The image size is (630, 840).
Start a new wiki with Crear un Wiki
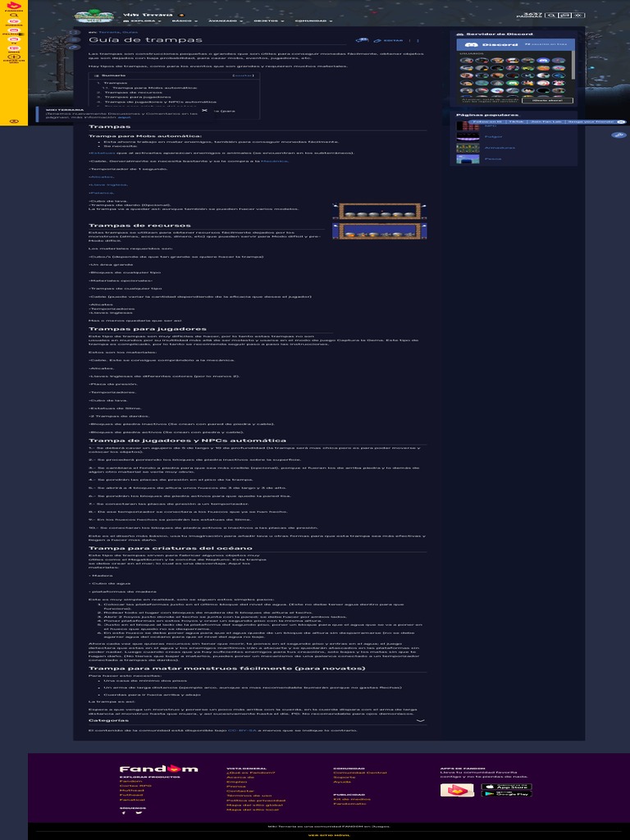point(14,58)
